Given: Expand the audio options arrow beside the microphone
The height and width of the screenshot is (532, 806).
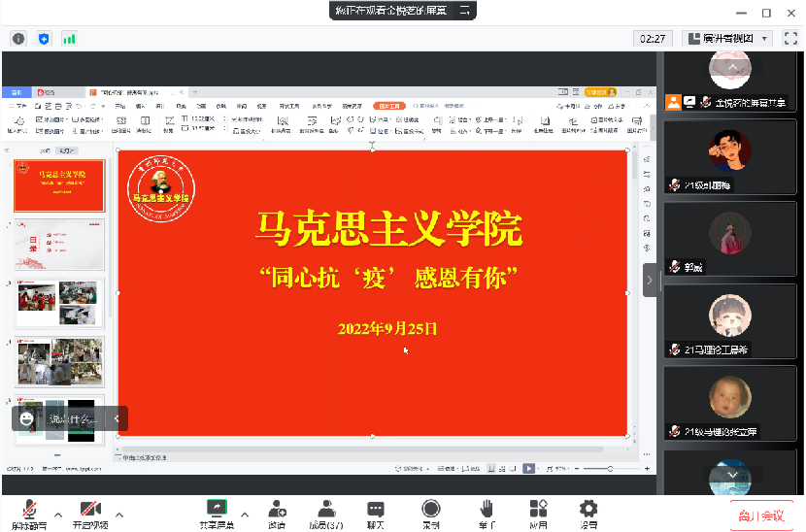Looking at the screenshot, I should (x=58, y=514).
